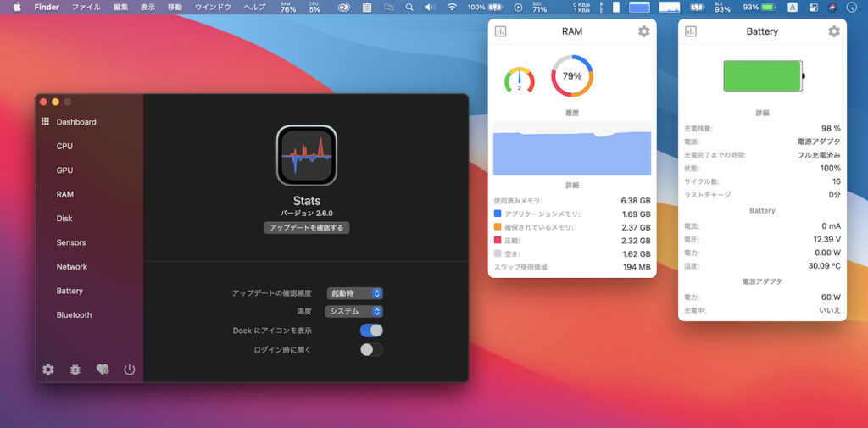Click the Wi-Fi icon in menu bar
The width and height of the screenshot is (868, 428).
click(452, 7)
